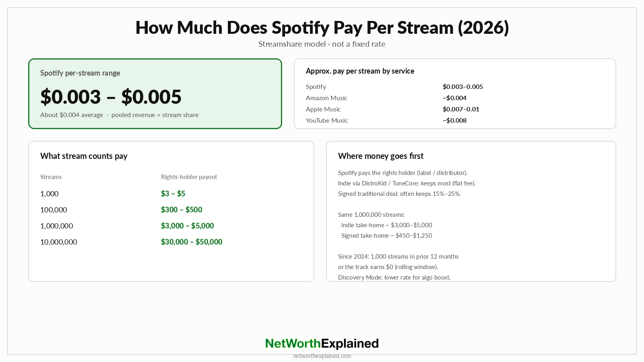Select the '$30,000 – $50,000' payout value
The width and height of the screenshot is (644, 362).
point(192,242)
